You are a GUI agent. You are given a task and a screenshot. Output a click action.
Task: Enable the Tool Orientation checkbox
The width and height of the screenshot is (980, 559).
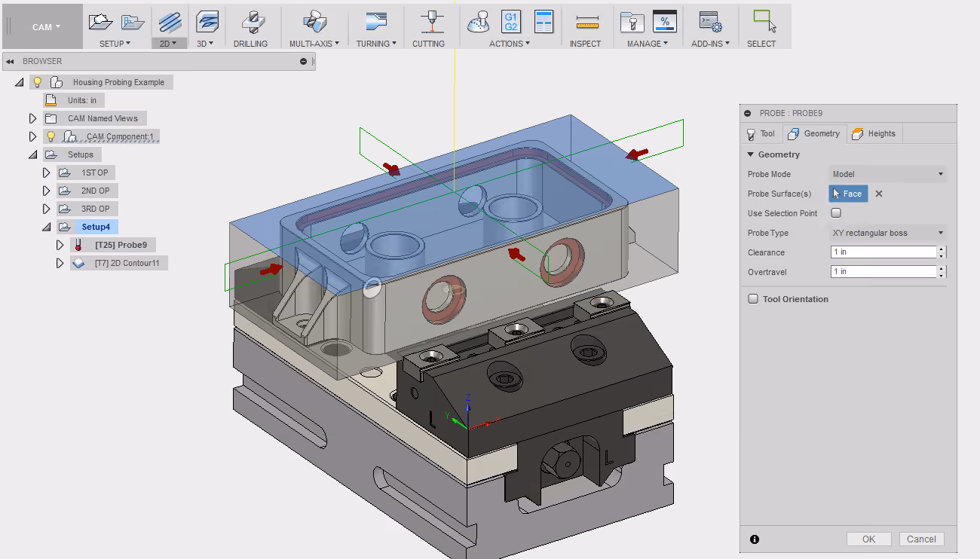pyautogui.click(x=753, y=299)
